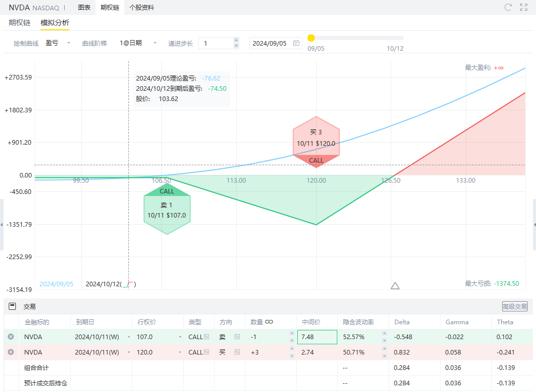Decrease quantity on the +3 row
Viewport: 536px width, 392px height.
pos(292,356)
